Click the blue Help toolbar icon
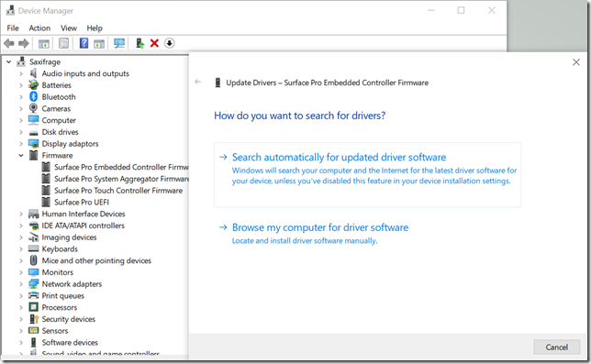The image size is (591, 364). click(84, 43)
